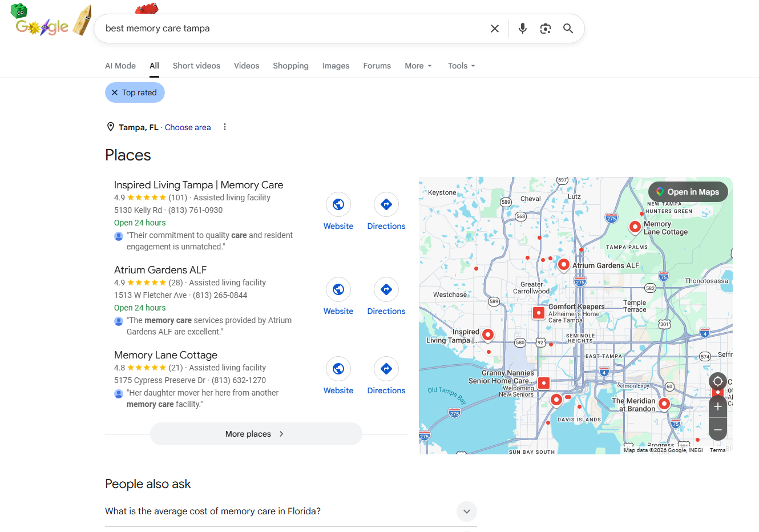Screen dimensions: 759x532
Task: Expand the More dropdown menu
Action: pyautogui.click(x=418, y=66)
